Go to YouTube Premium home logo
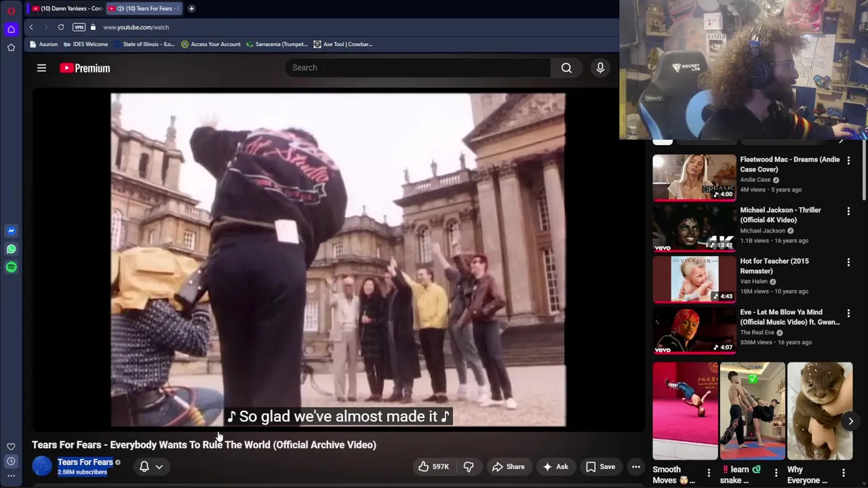868x488 pixels. [x=85, y=68]
